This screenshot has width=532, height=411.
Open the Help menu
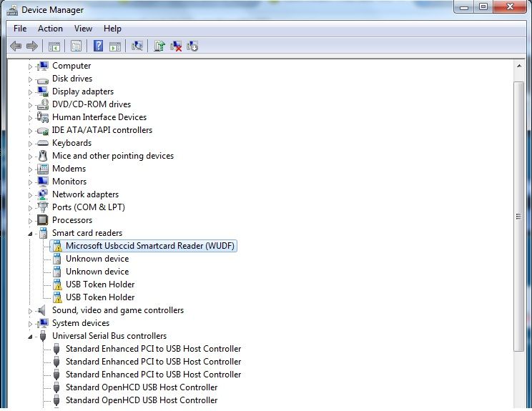click(112, 29)
